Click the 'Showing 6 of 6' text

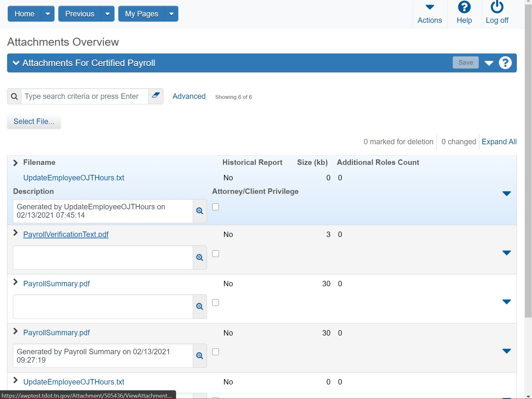[x=233, y=97]
